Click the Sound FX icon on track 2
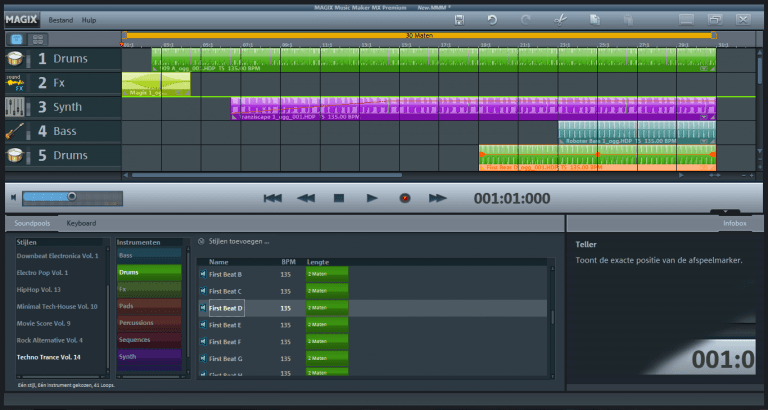768x410 pixels. (x=15, y=83)
